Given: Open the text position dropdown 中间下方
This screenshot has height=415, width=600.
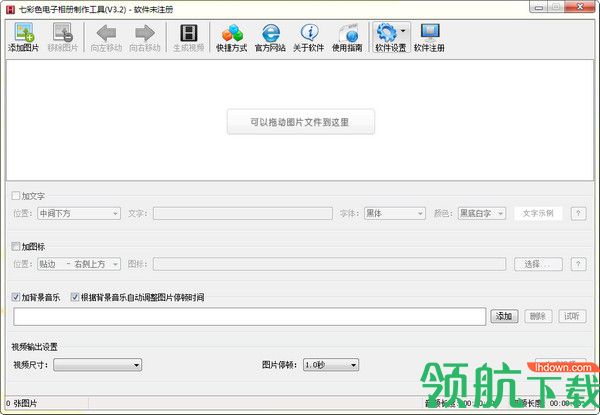Looking at the screenshot, I should (79, 213).
